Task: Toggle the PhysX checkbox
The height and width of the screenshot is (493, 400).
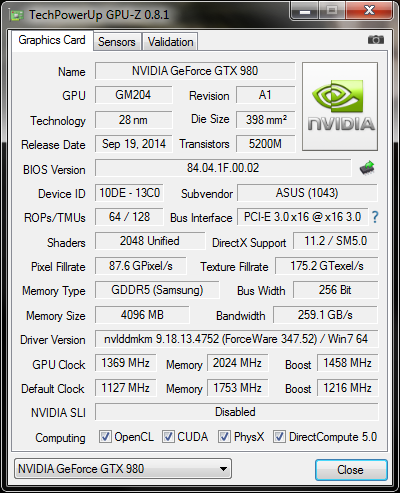Action: tap(224, 437)
